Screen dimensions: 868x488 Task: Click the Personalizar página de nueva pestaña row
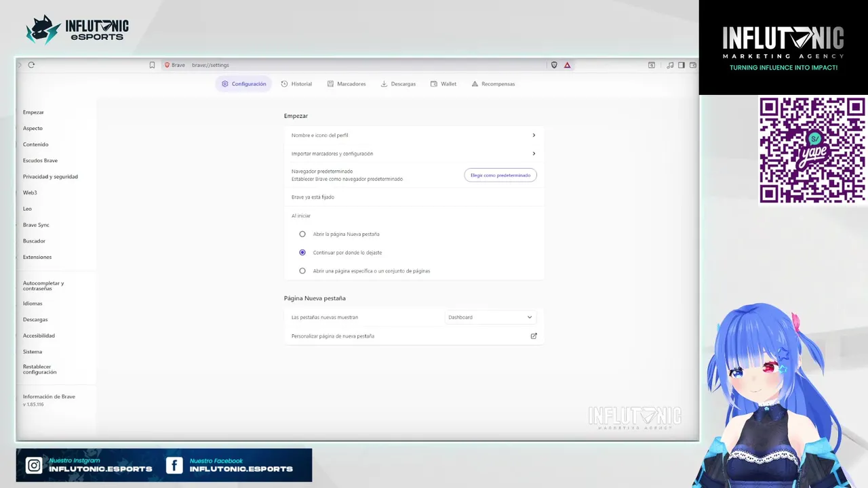tap(414, 336)
